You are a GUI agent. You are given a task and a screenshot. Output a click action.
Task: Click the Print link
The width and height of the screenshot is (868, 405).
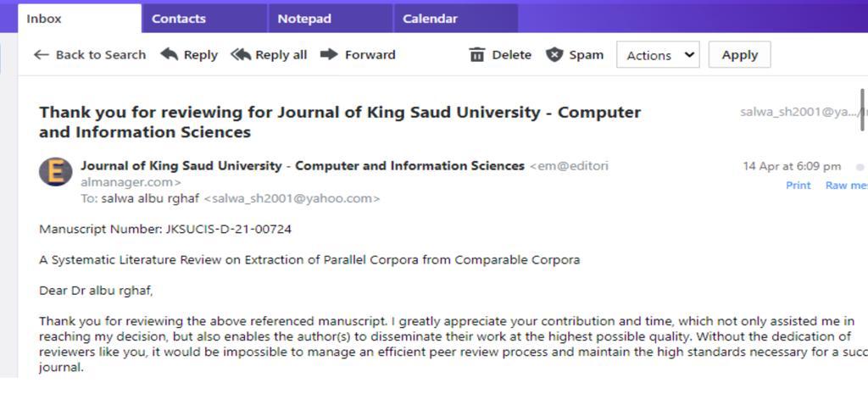[798, 185]
